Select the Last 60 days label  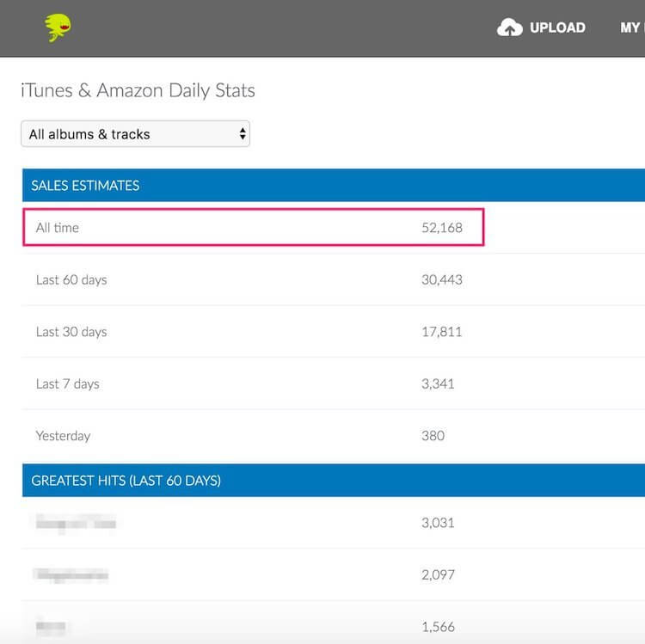(x=71, y=279)
